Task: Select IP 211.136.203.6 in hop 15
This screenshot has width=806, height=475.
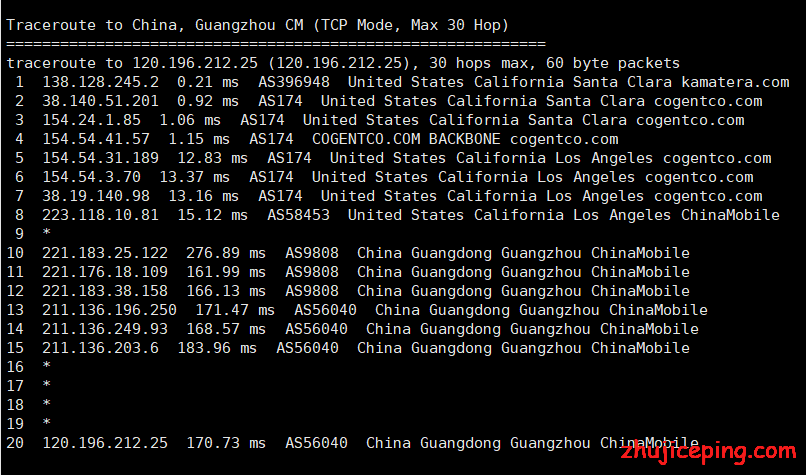Action: pos(100,348)
